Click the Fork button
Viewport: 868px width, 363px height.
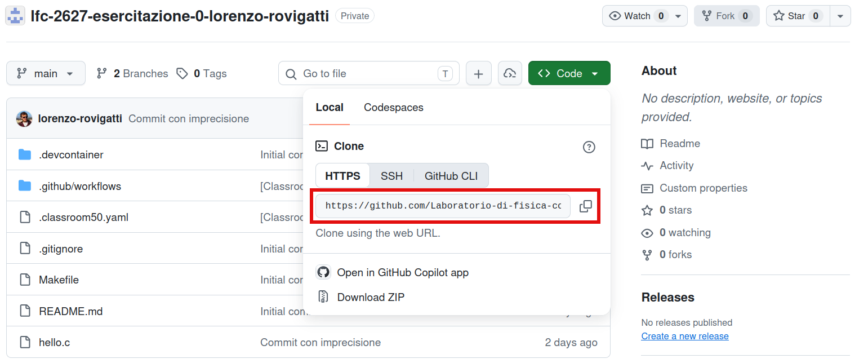tap(727, 16)
